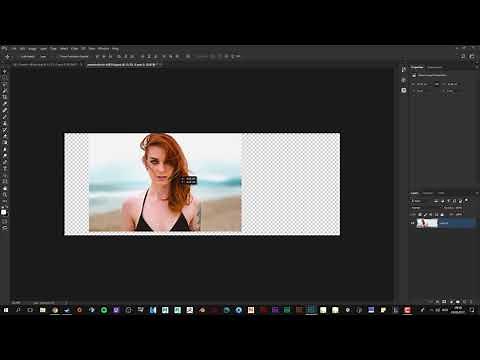Select the Blur tool
The height and width of the screenshot is (360, 480).
tap(5, 149)
